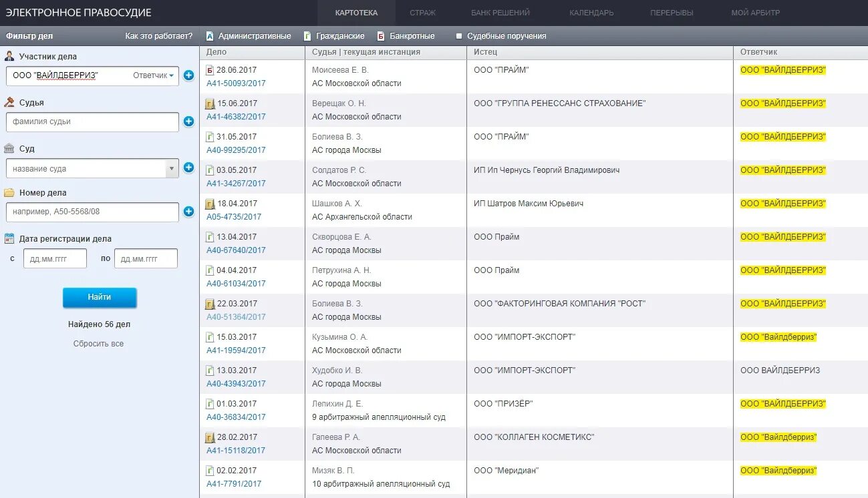The width and height of the screenshot is (868, 498).
Task: Open case А40-99295/2017
Action: [x=236, y=150]
